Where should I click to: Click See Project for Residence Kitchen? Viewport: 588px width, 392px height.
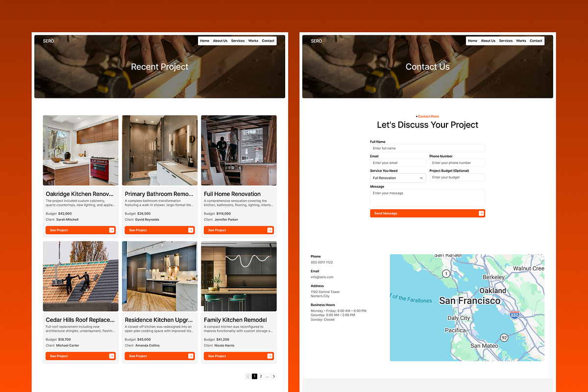coord(160,356)
